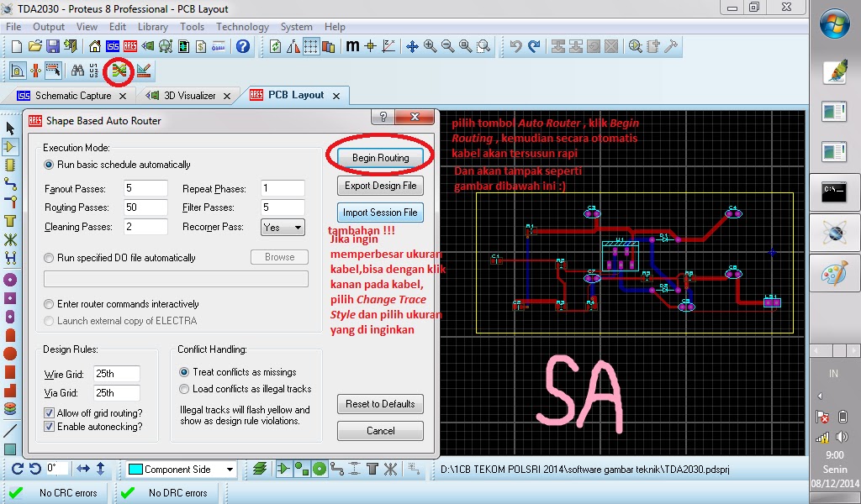Click the rotation angle field showing 0°

pos(57,469)
